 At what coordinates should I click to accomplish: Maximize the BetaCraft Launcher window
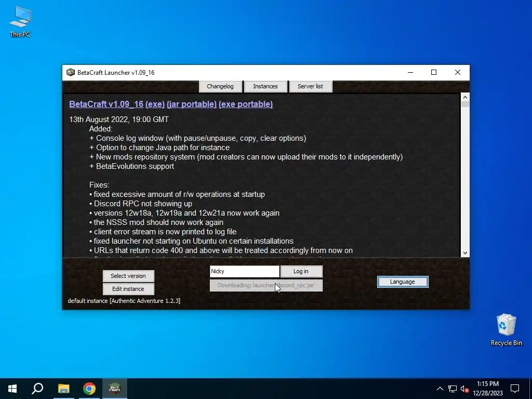click(434, 72)
